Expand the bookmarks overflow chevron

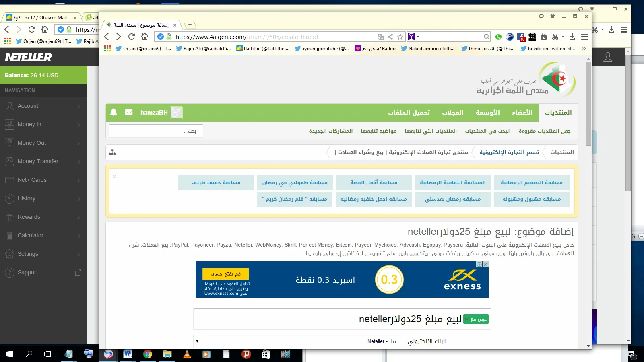584,49
